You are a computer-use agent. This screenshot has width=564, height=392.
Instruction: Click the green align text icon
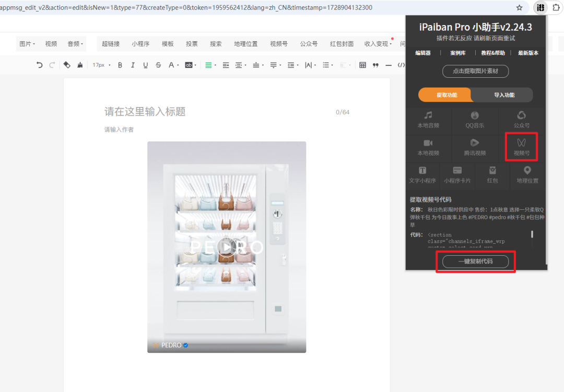pyautogui.click(x=208, y=65)
